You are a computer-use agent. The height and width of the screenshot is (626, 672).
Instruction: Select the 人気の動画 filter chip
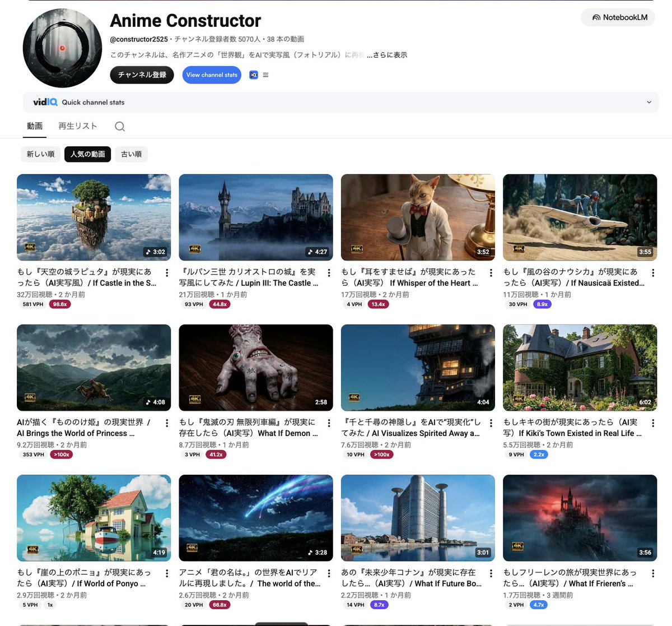tap(88, 154)
